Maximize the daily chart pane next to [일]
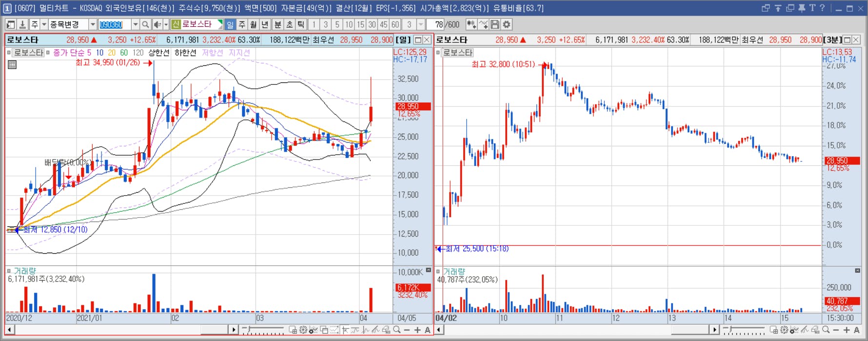 [418, 40]
